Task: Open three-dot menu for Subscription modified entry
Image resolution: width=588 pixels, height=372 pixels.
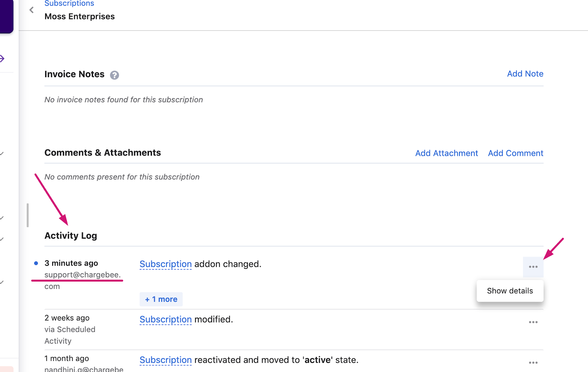Action: click(533, 322)
